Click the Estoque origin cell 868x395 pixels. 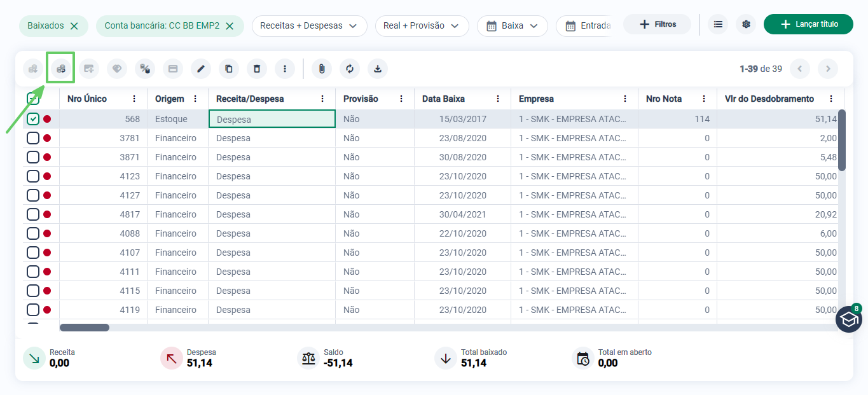(178, 119)
